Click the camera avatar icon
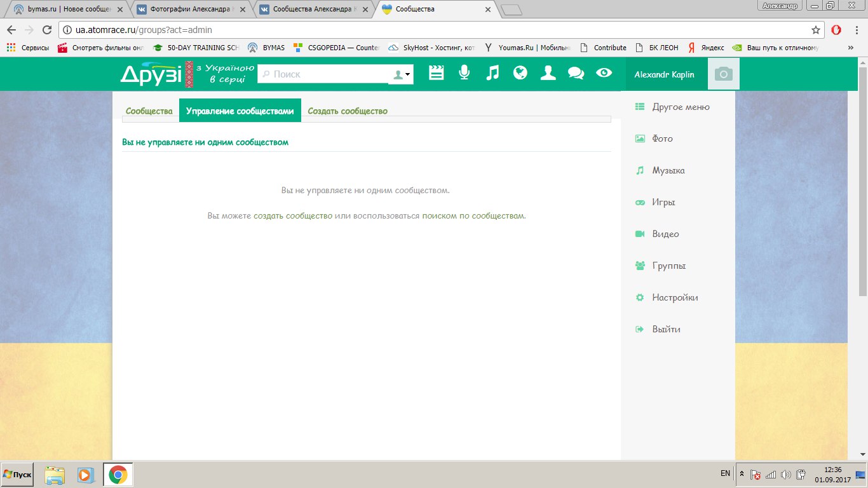 723,74
